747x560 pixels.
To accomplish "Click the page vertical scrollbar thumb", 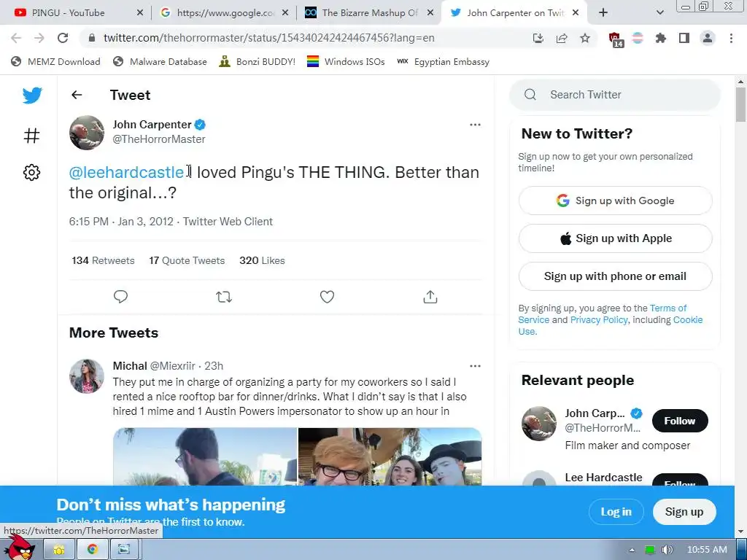I will (x=740, y=104).
